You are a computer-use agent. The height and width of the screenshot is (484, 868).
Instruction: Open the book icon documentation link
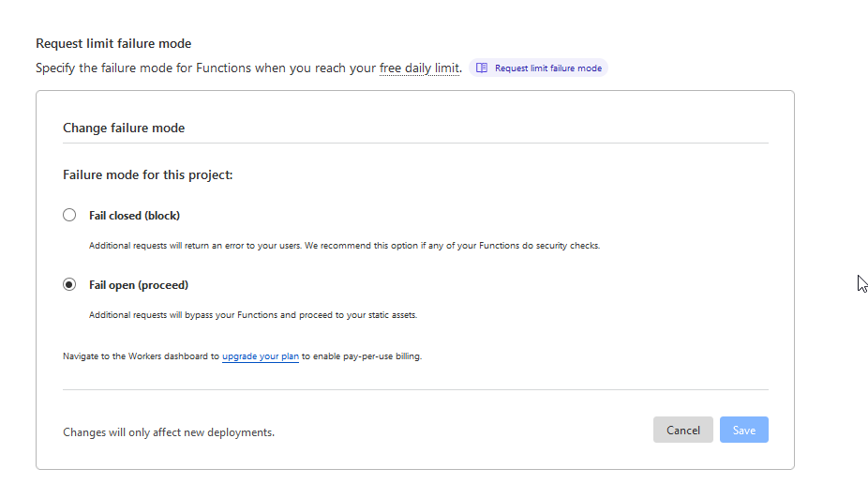(482, 68)
